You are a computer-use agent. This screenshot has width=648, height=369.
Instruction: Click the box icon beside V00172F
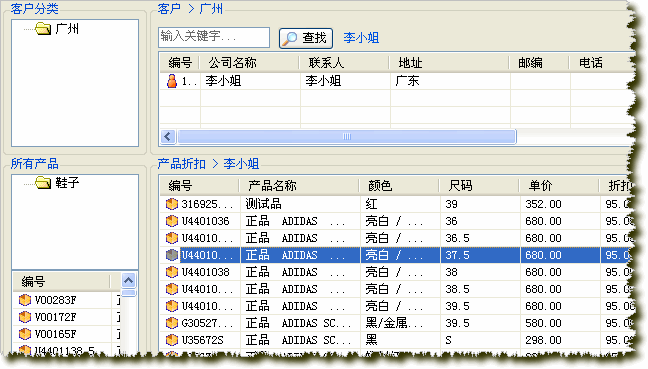pos(25,317)
